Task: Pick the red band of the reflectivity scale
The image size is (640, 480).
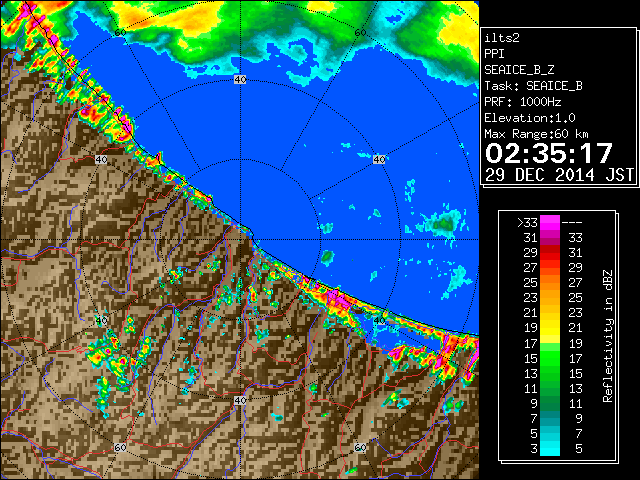Action: coord(550,252)
